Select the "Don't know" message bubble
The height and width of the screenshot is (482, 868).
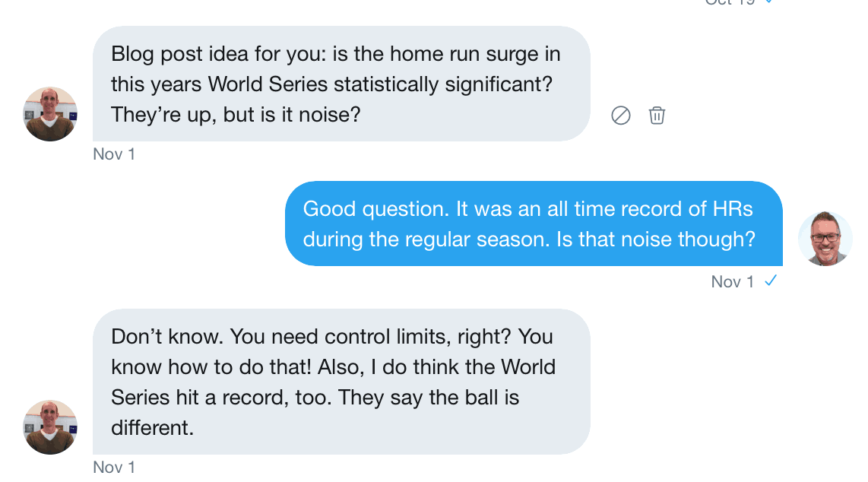click(x=341, y=382)
